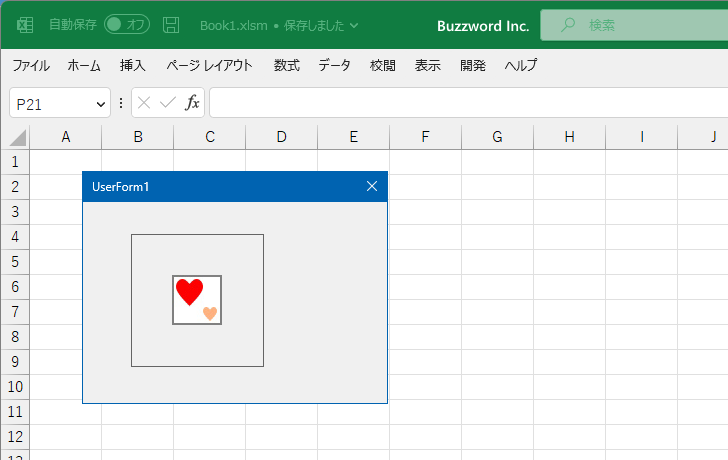The image size is (728, 460).
Task: Click the Save floppy disk icon
Action: pos(171,25)
